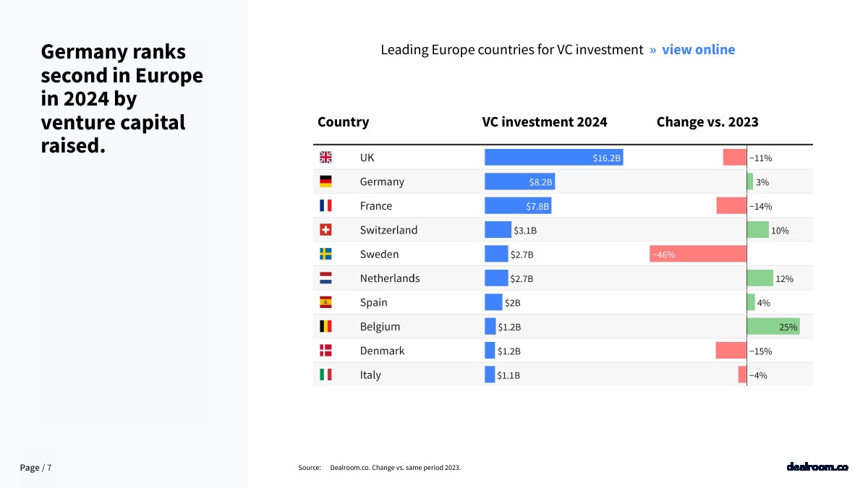Click the Sweden flag icon
Image resolution: width=868 pixels, height=488 pixels.
point(325,254)
